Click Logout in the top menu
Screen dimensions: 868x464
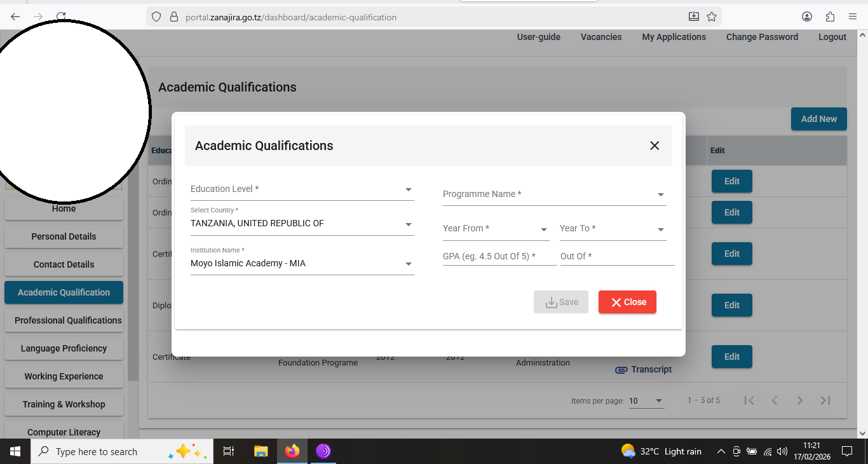point(832,37)
